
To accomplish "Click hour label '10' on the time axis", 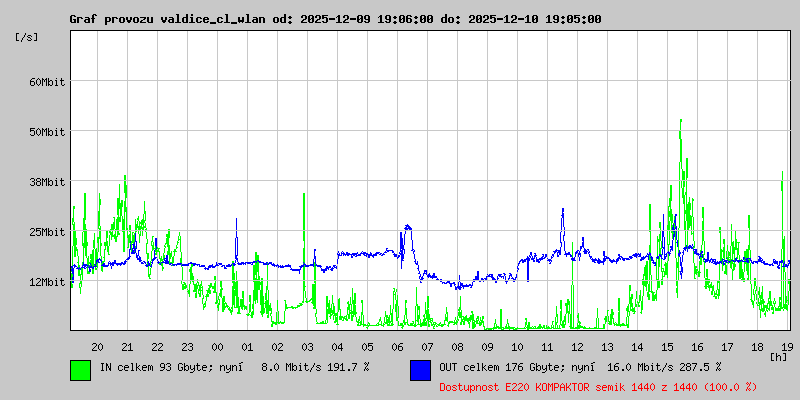I will coord(517,347).
